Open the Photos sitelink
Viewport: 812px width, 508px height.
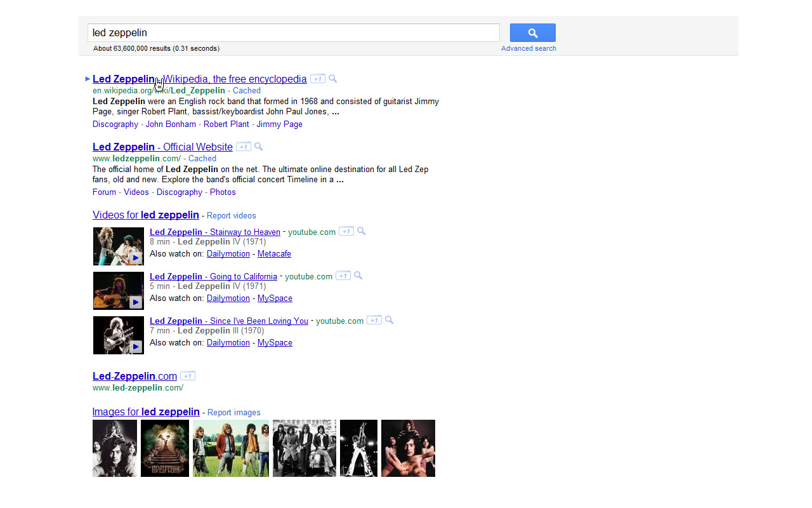point(223,192)
